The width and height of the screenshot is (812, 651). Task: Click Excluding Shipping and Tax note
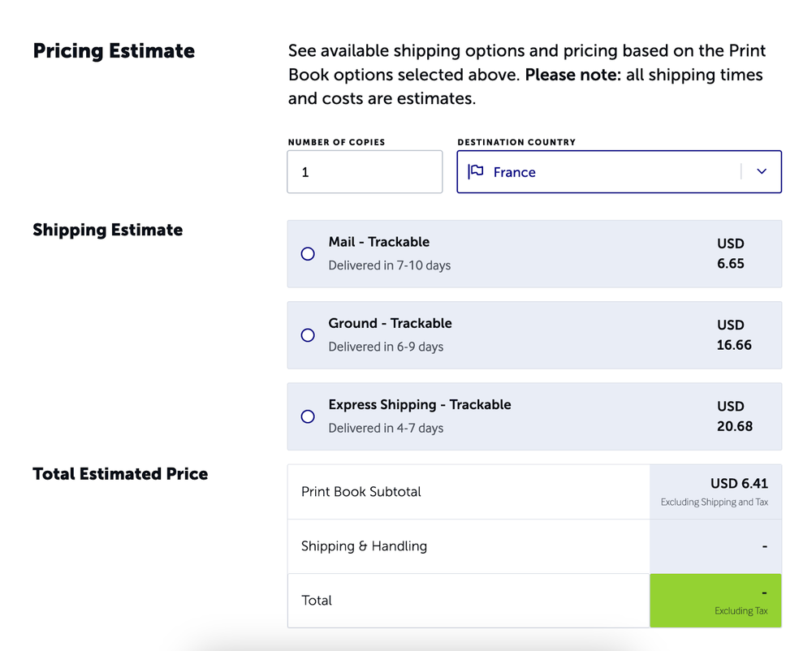coord(715,502)
